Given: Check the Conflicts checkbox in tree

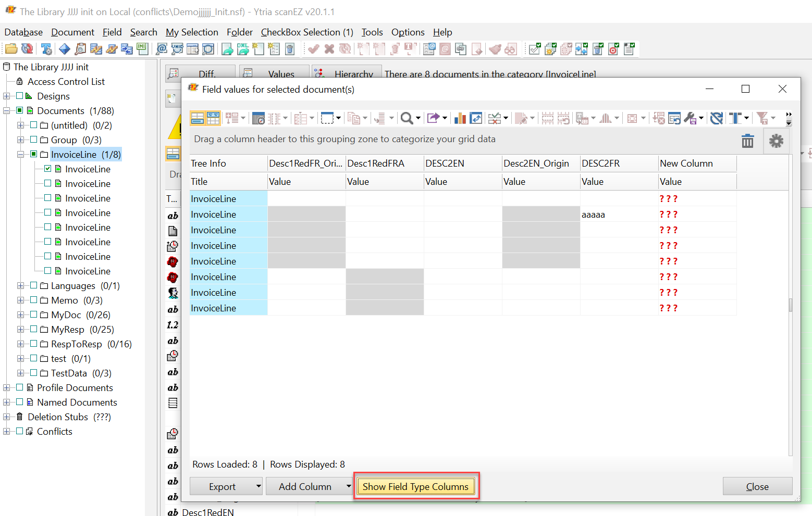Looking at the screenshot, I should pos(20,431).
